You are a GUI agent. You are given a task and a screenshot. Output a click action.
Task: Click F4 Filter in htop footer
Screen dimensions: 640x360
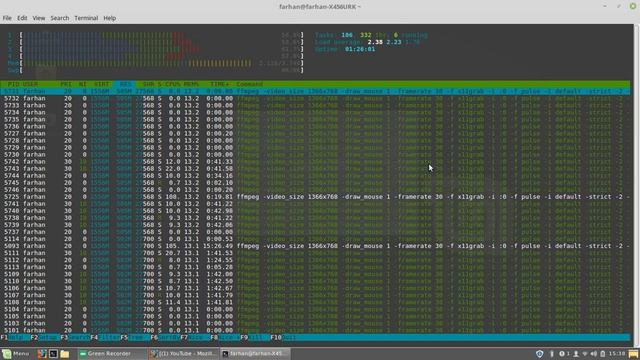(x=105, y=338)
